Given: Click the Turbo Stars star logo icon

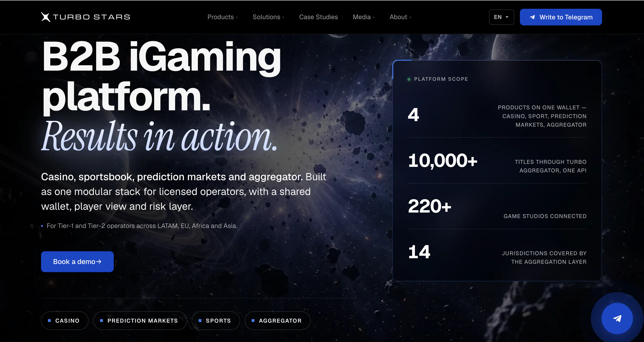Looking at the screenshot, I should click(45, 17).
